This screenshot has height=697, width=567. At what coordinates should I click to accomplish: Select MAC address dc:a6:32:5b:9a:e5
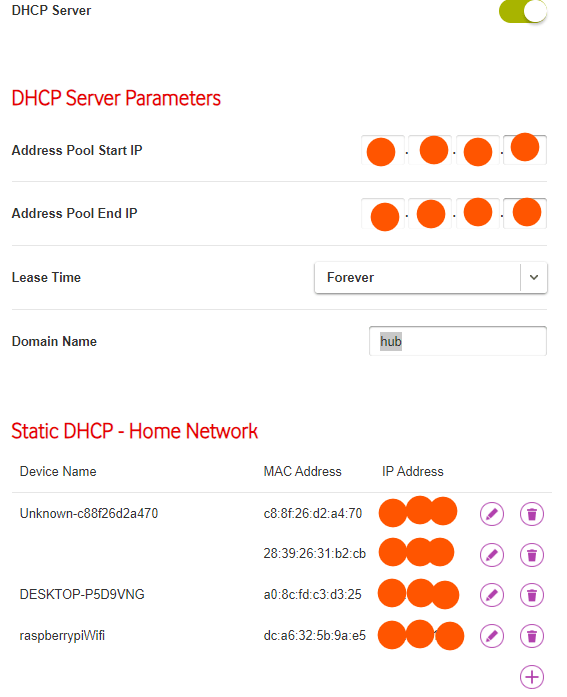[315, 636]
